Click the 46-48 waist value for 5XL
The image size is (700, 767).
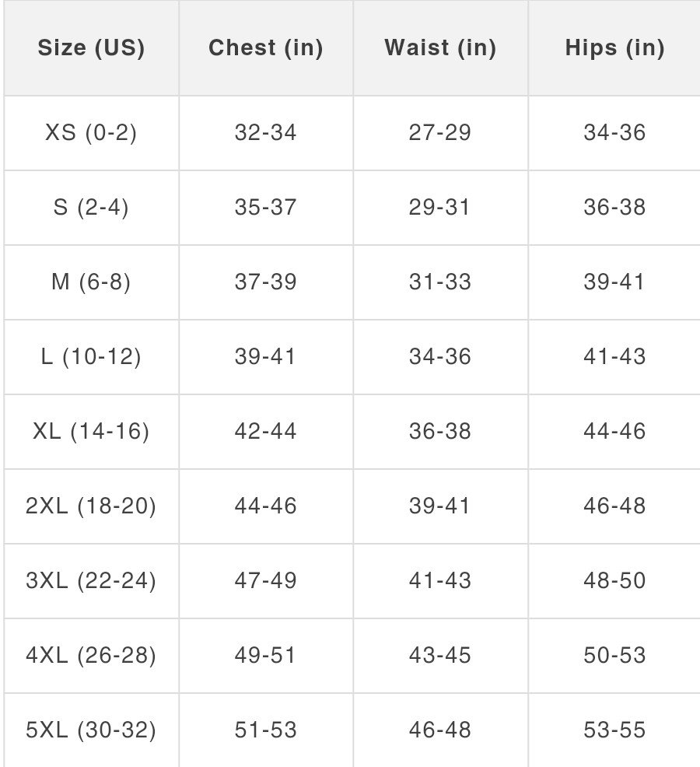441,730
